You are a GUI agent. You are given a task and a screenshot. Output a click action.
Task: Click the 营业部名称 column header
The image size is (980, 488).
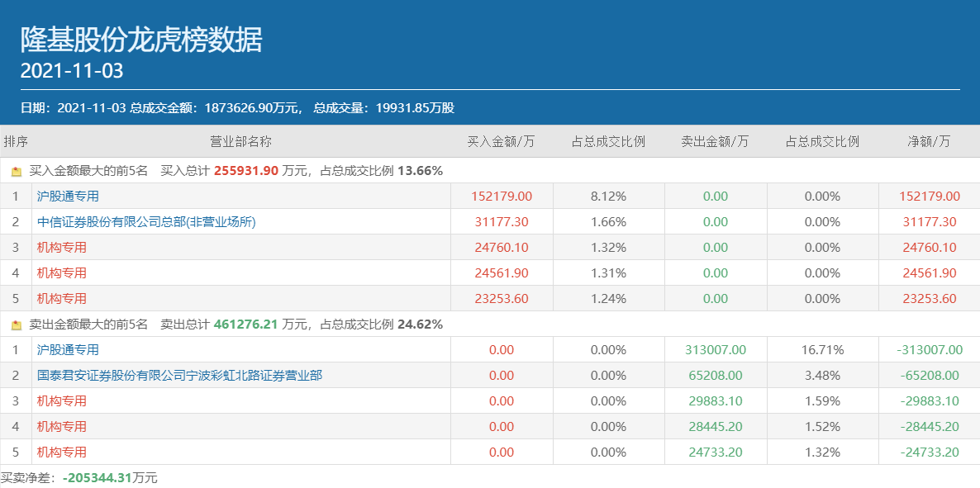pyautogui.click(x=240, y=141)
